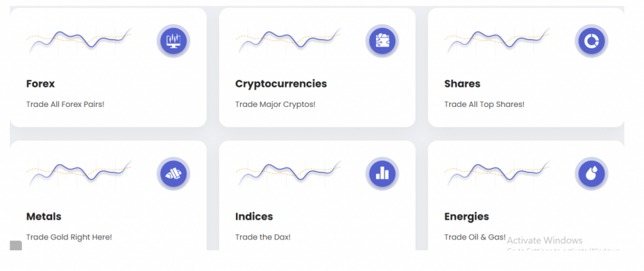Click the Forex card line chart
Viewport: 644px width, 271px height.
pyautogui.click(x=79, y=40)
